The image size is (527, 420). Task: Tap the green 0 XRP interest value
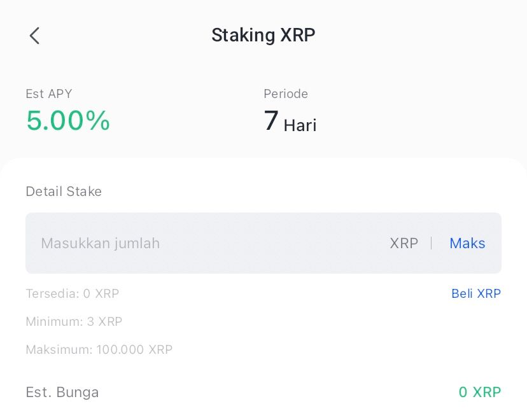coord(479,392)
